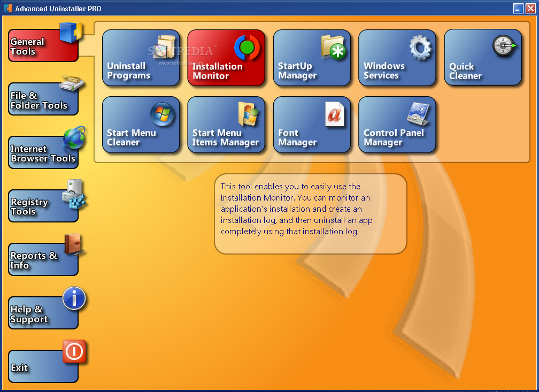The image size is (539, 392).
Task: Click the globe Internet Browser Tools icon
Action: tap(74, 137)
